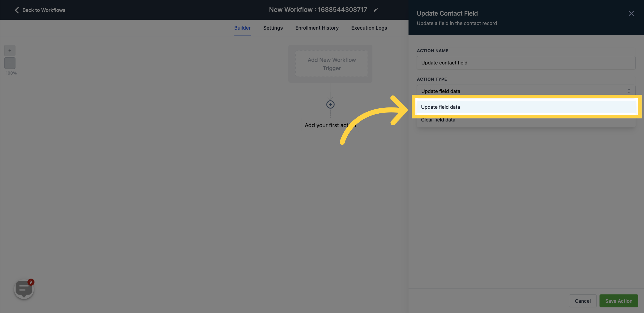This screenshot has height=313, width=644.
Task: Click the Save Action button
Action: coord(619,301)
